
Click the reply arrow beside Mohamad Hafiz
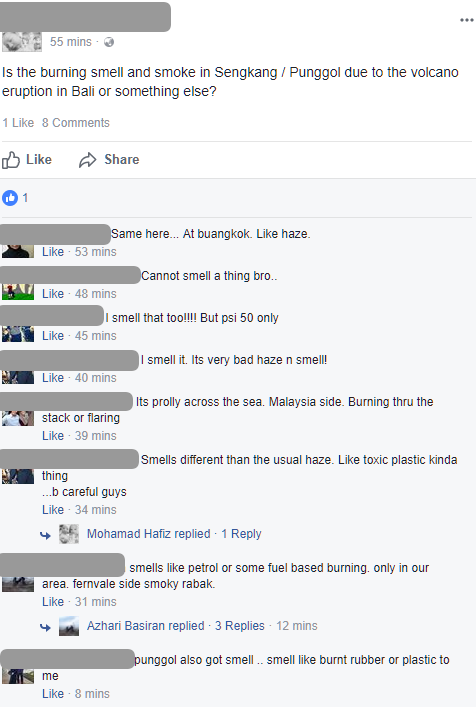click(x=45, y=535)
